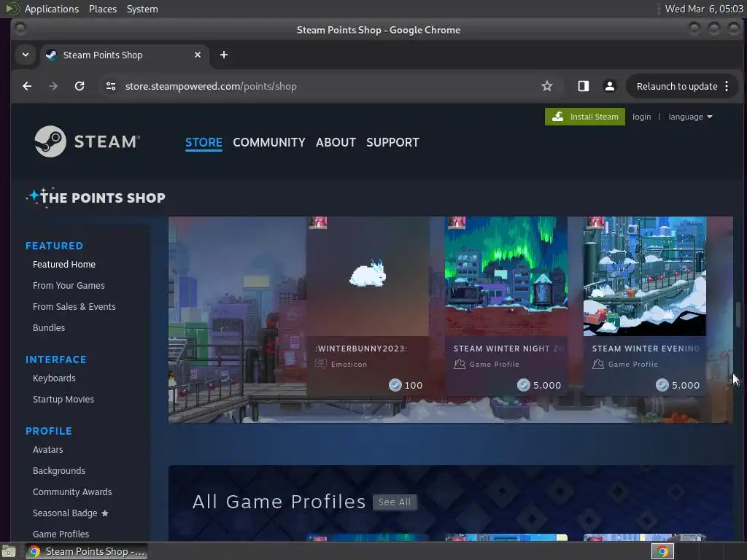Open a new tab with plus icon
The image size is (747, 560).
(x=224, y=55)
